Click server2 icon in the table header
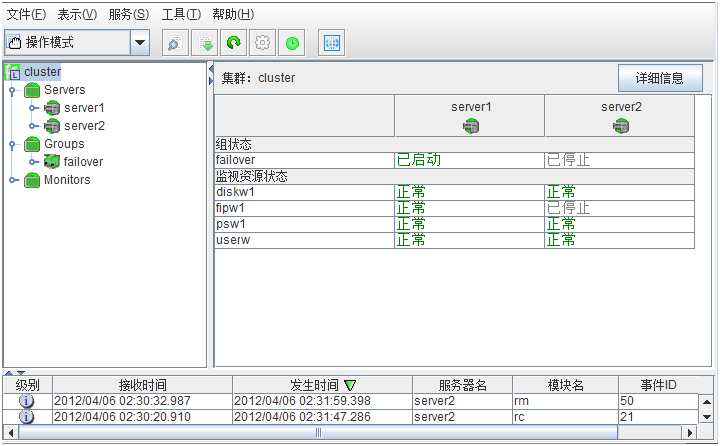This screenshot has height=446, width=720. [x=620, y=125]
